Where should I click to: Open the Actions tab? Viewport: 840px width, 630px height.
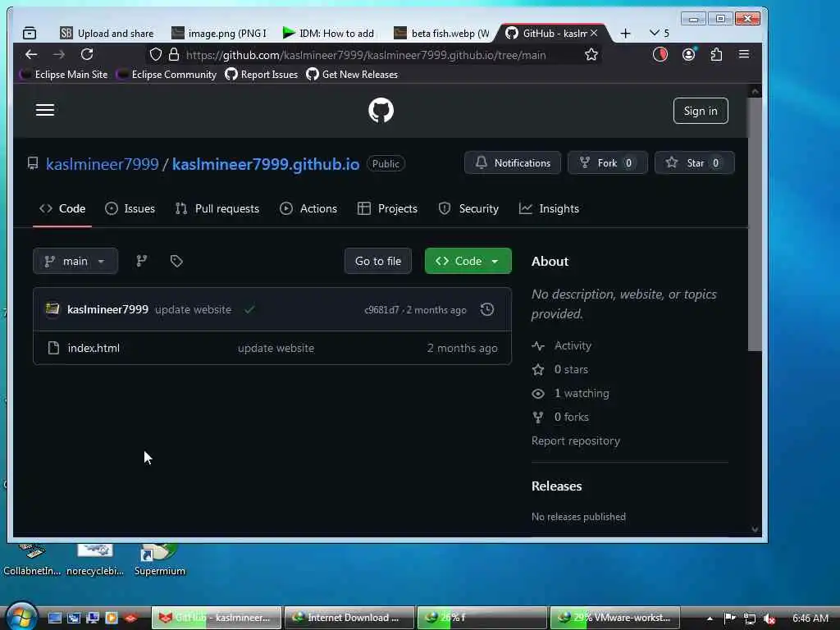click(x=308, y=209)
